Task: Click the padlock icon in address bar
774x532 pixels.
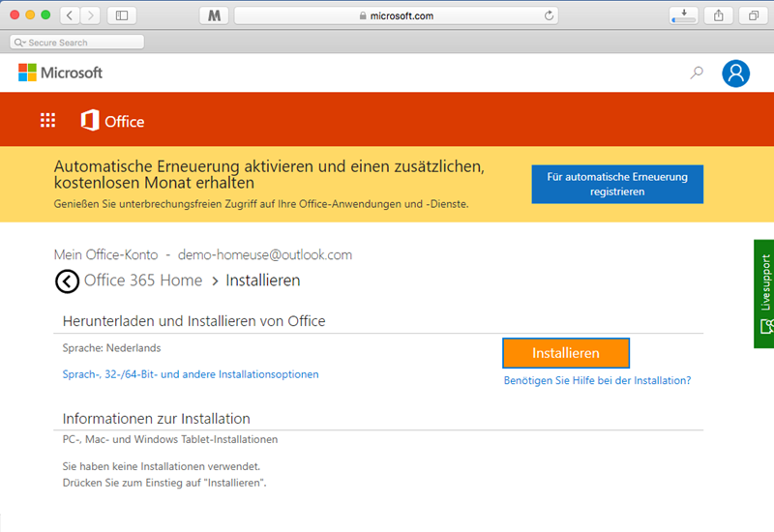Action: [x=363, y=15]
